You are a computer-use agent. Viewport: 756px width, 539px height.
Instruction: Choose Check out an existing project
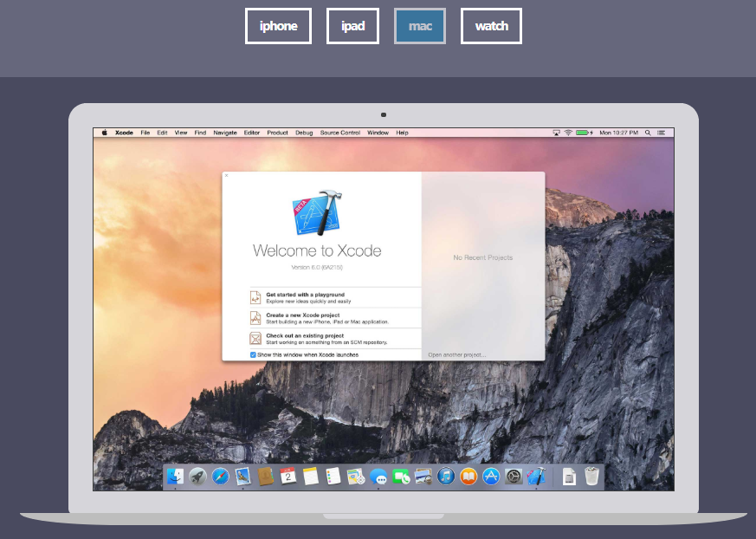(336, 338)
